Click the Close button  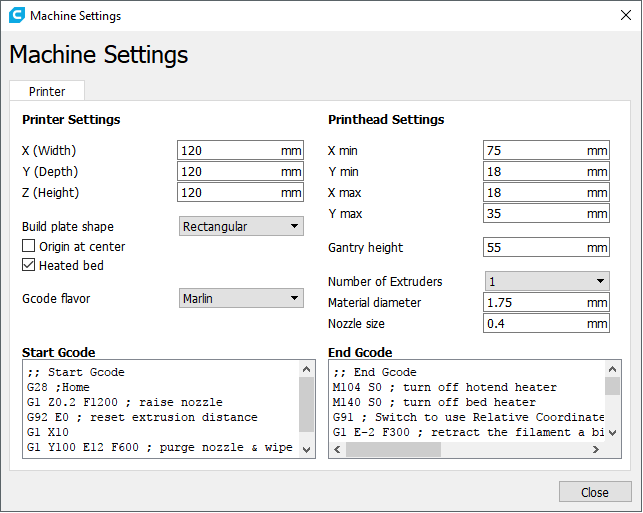[x=595, y=492]
